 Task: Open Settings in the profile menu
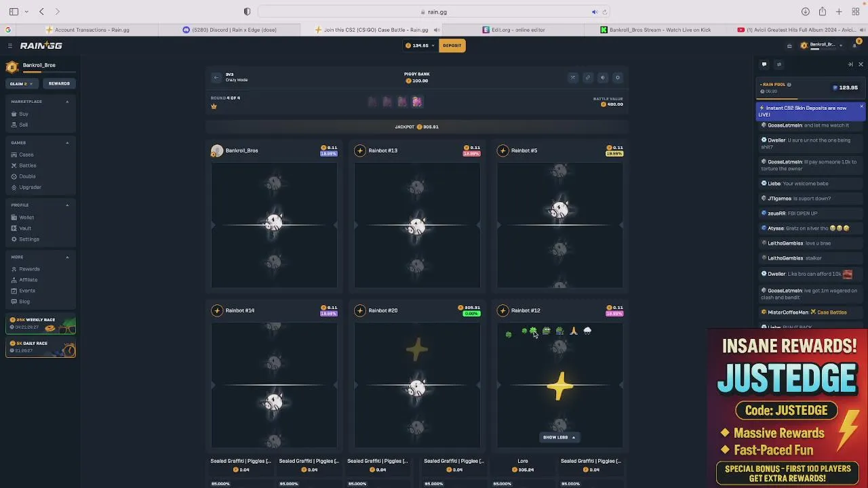(x=25, y=239)
